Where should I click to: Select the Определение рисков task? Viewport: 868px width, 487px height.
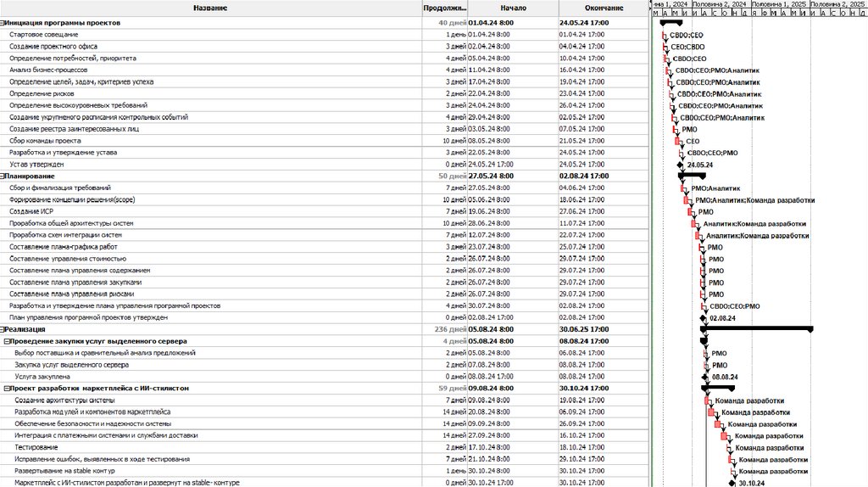pos(42,93)
